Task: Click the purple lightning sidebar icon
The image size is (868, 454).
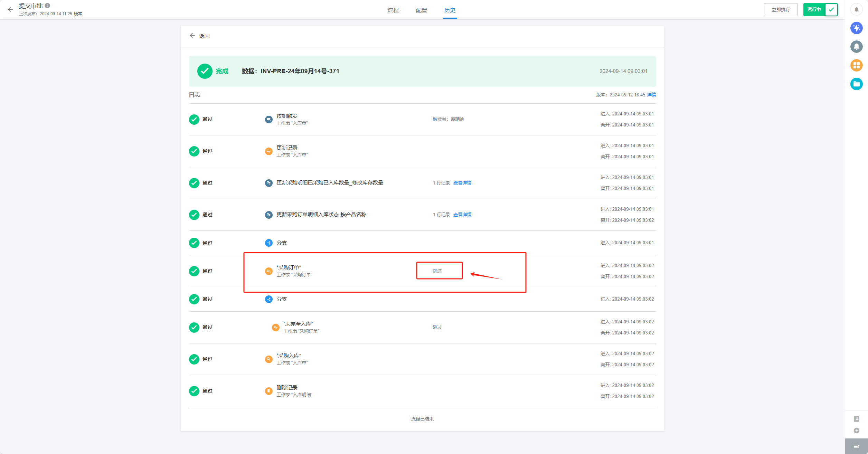Action: (x=856, y=28)
